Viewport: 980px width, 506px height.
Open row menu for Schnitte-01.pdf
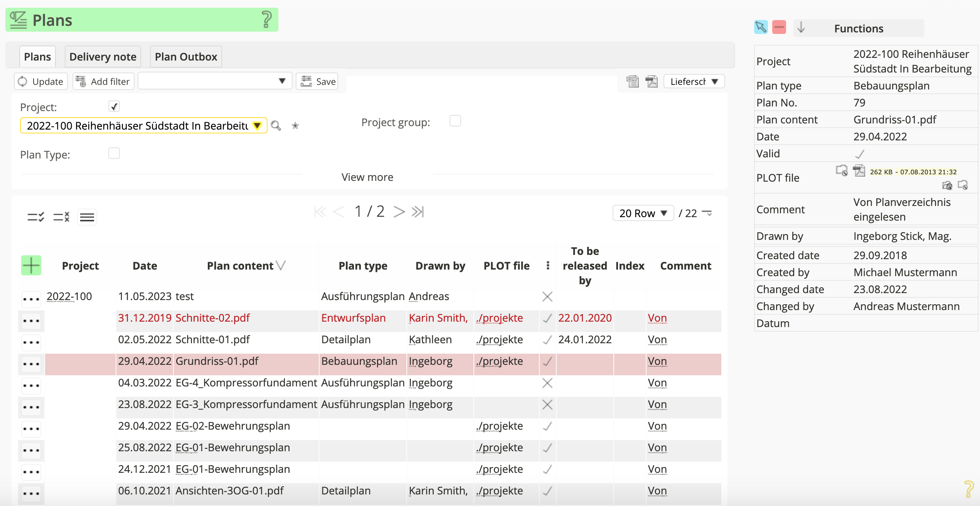pos(31,342)
